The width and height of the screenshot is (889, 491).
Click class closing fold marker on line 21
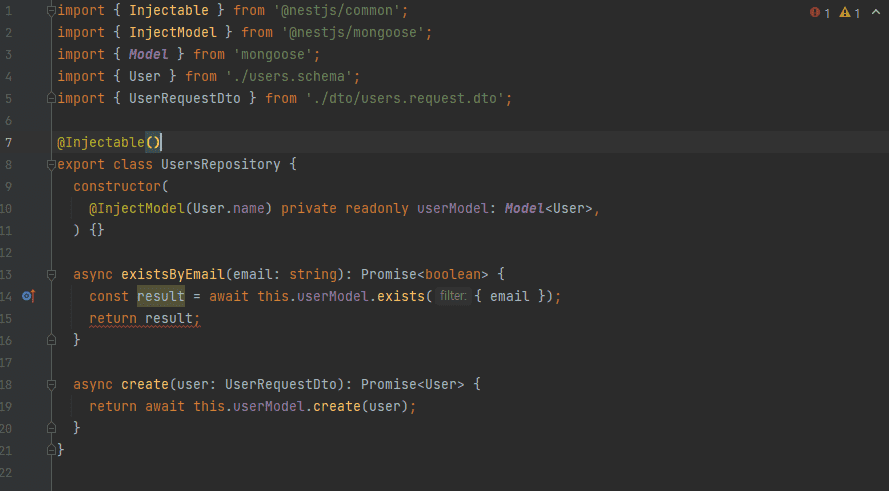coord(51,450)
